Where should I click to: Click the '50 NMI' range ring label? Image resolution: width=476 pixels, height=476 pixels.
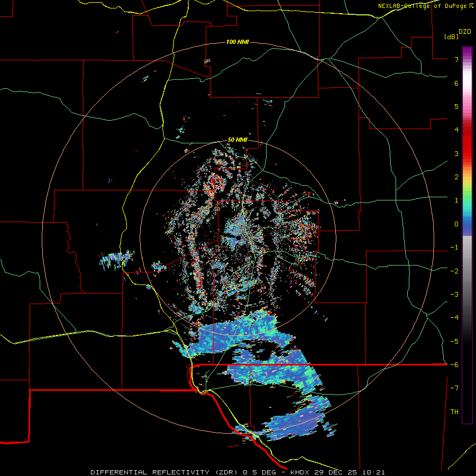237,140
